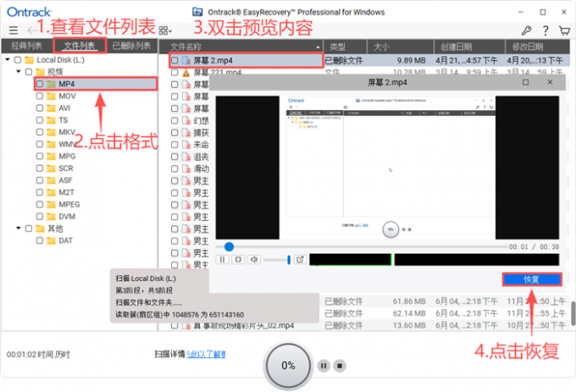This screenshot has width=576, height=392.
Task: Open help question mark icon
Action: point(546,30)
